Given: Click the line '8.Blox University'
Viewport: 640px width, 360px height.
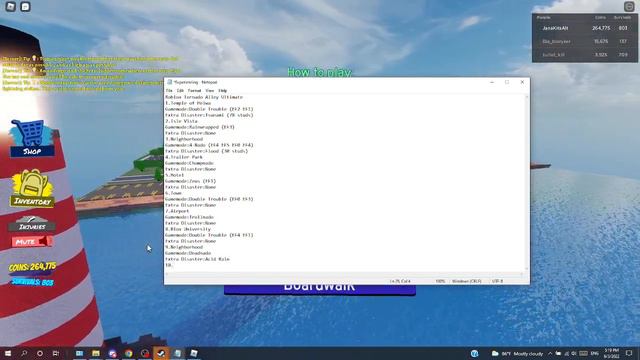Looking at the screenshot, I should [188, 229].
